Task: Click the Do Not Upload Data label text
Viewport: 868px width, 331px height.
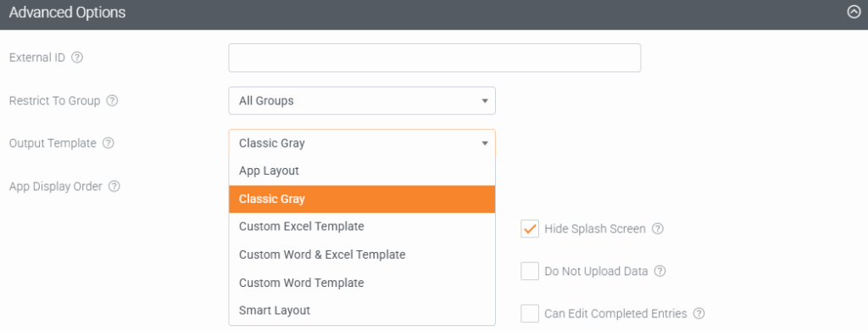Action: (596, 271)
